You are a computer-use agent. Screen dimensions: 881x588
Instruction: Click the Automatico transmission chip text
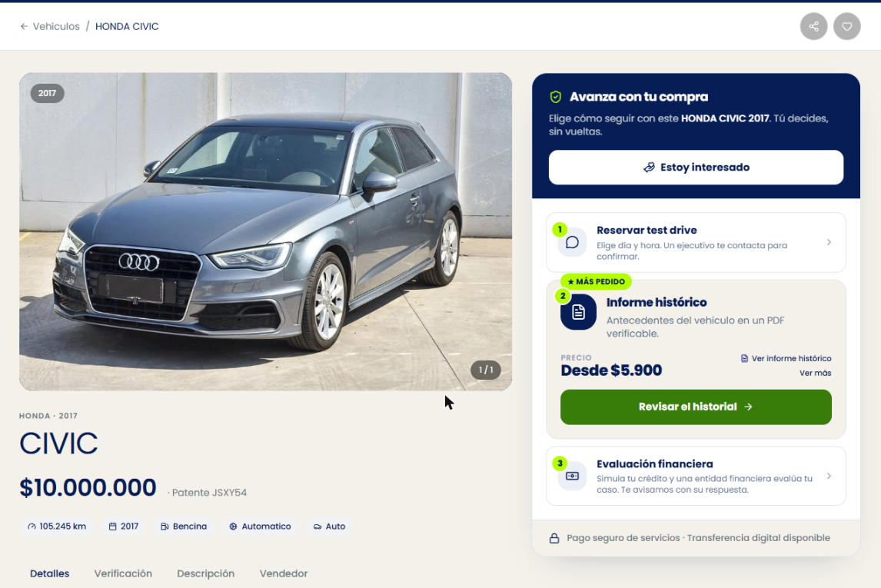tap(266, 527)
